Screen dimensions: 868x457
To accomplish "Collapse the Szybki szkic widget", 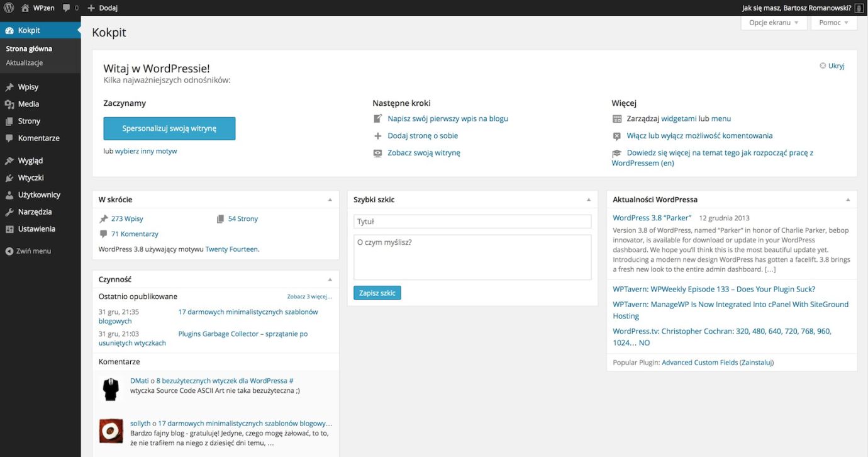I will pyautogui.click(x=589, y=200).
